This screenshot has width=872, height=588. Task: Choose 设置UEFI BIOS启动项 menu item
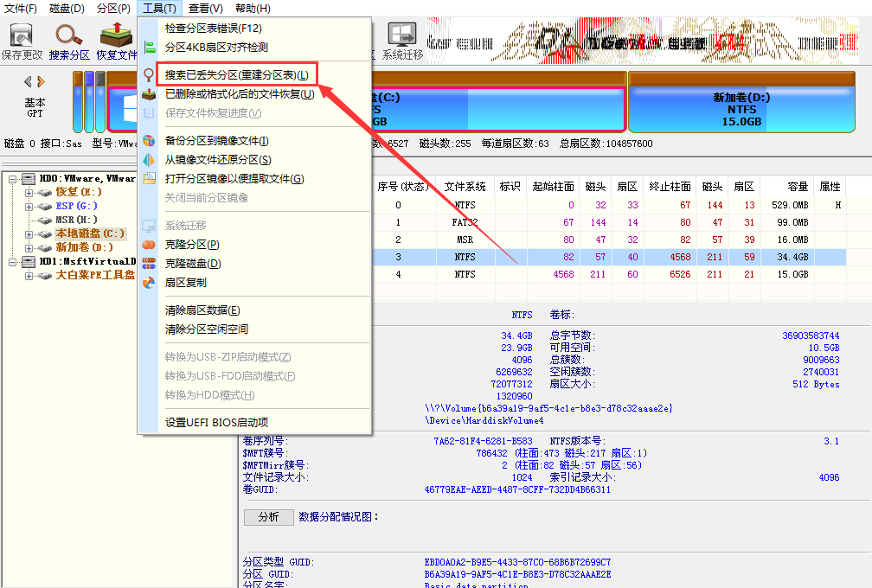point(254,422)
